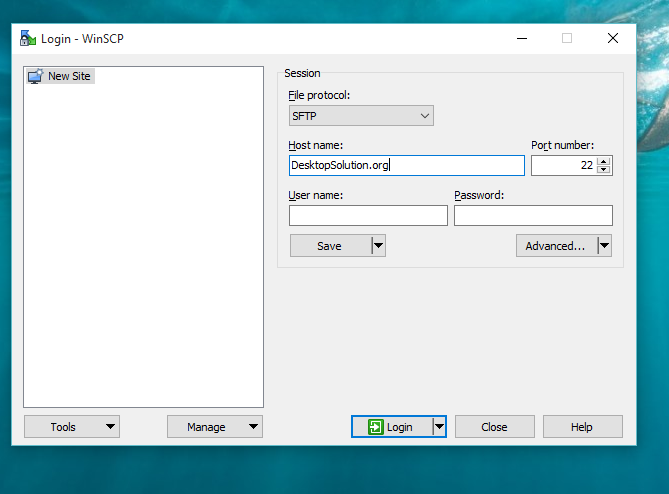Increase port number with up arrow
The width and height of the screenshot is (669, 494).
coord(603,161)
